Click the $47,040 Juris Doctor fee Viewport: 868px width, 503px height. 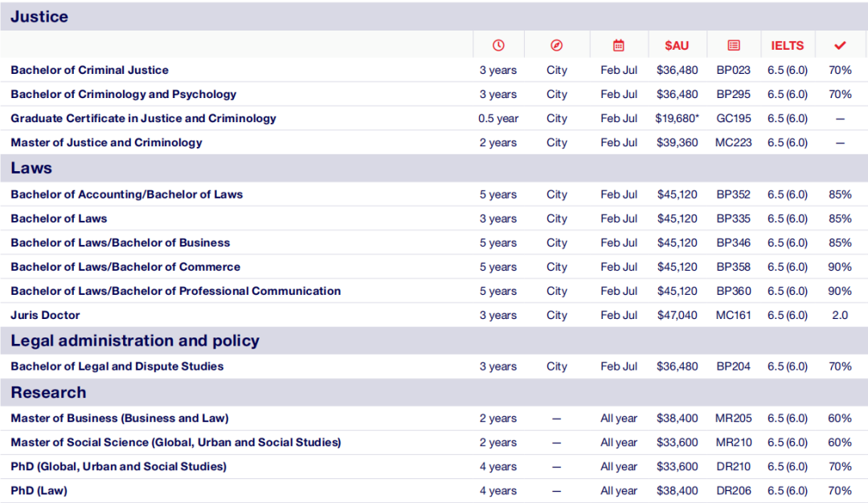677,315
